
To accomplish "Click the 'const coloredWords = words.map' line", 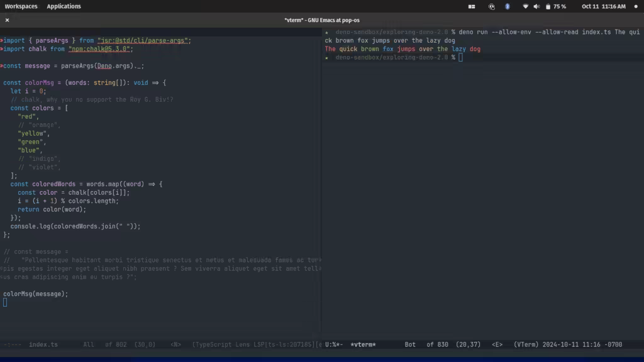I will [x=86, y=184].
